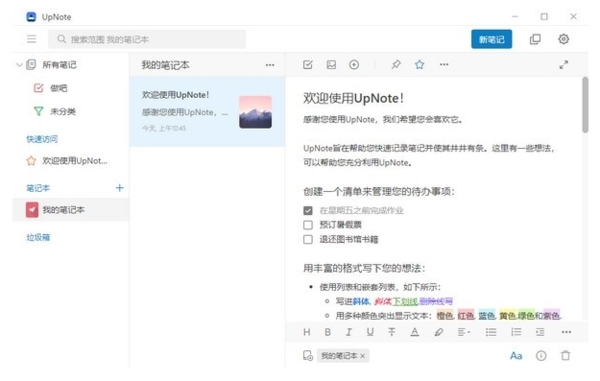The width and height of the screenshot is (600, 381).
Task: Click the 我的笔记本 heading in the note list
Action: (165, 65)
